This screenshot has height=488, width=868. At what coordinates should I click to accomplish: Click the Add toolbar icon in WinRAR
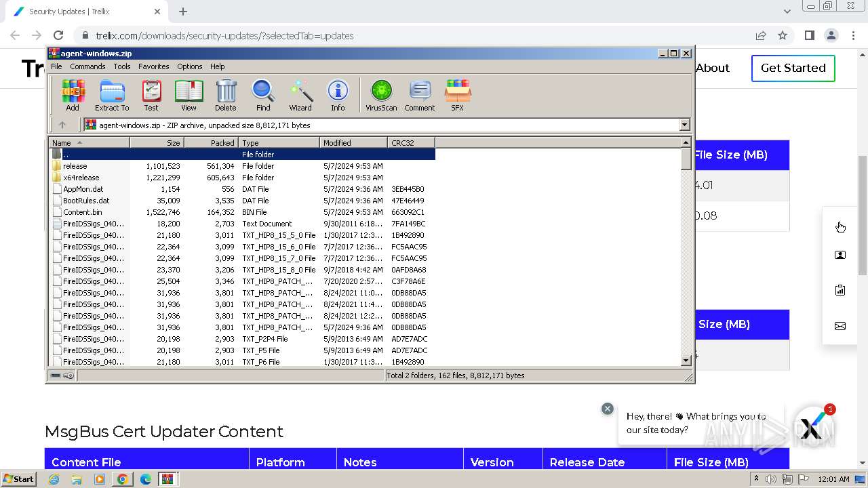point(73,95)
